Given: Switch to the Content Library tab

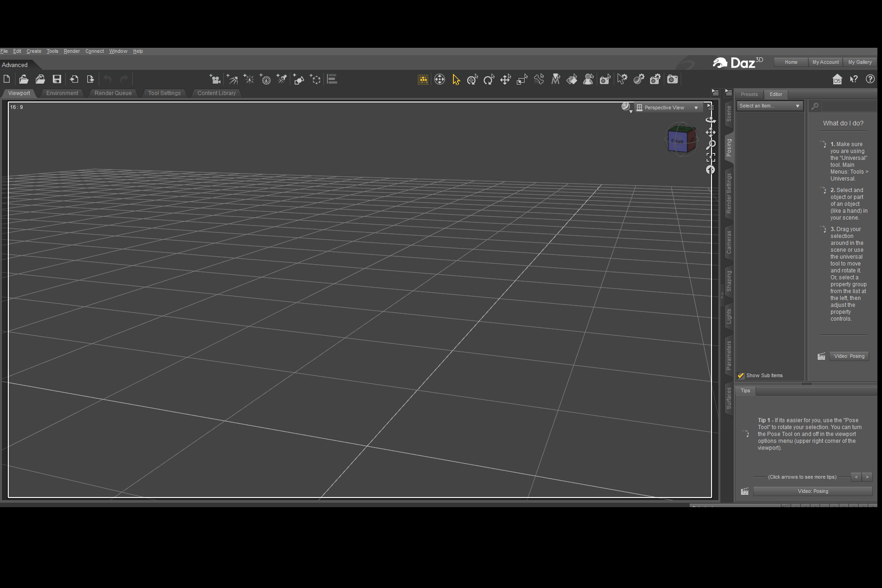Looking at the screenshot, I should pyautogui.click(x=216, y=93).
